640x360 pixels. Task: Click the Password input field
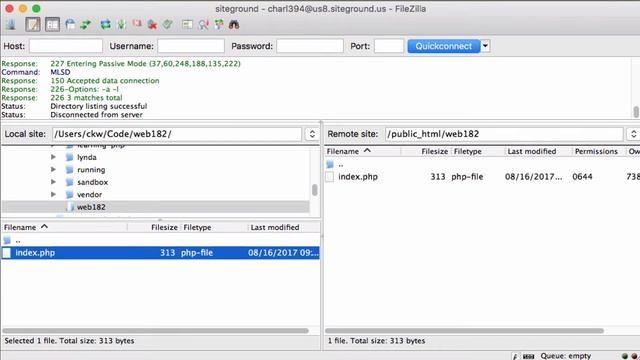310,46
